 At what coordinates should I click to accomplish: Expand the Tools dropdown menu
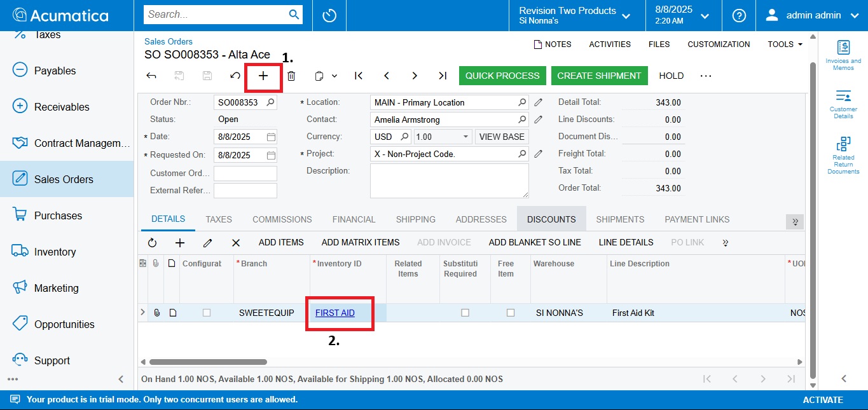(x=785, y=44)
